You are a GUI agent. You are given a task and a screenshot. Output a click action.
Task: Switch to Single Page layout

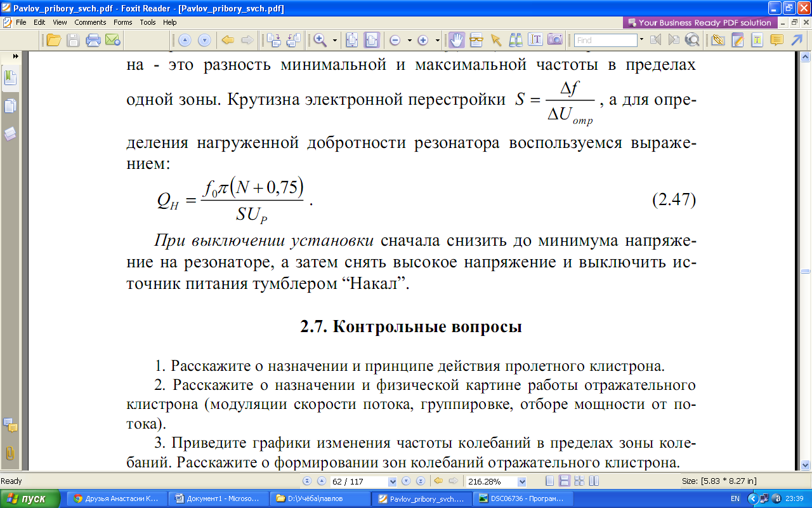(x=549, y=481)
